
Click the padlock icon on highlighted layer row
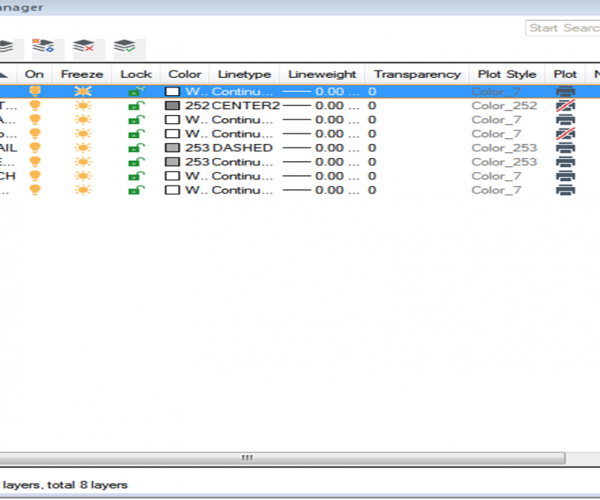pyautogui.click(x=135, y=91)
